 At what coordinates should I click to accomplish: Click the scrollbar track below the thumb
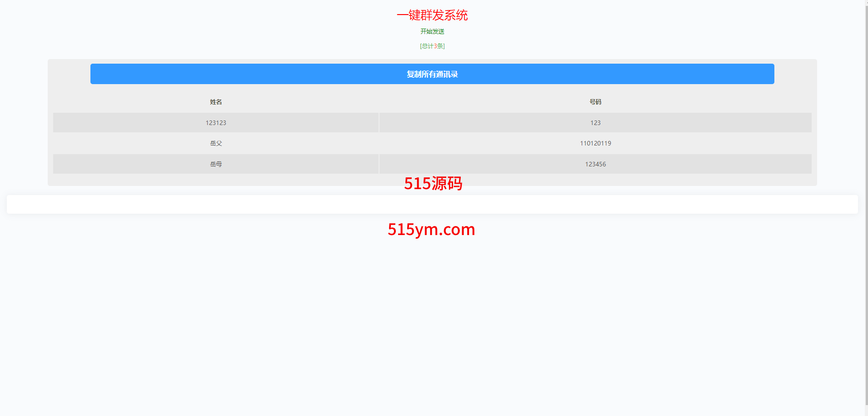[x=866, y=410]
